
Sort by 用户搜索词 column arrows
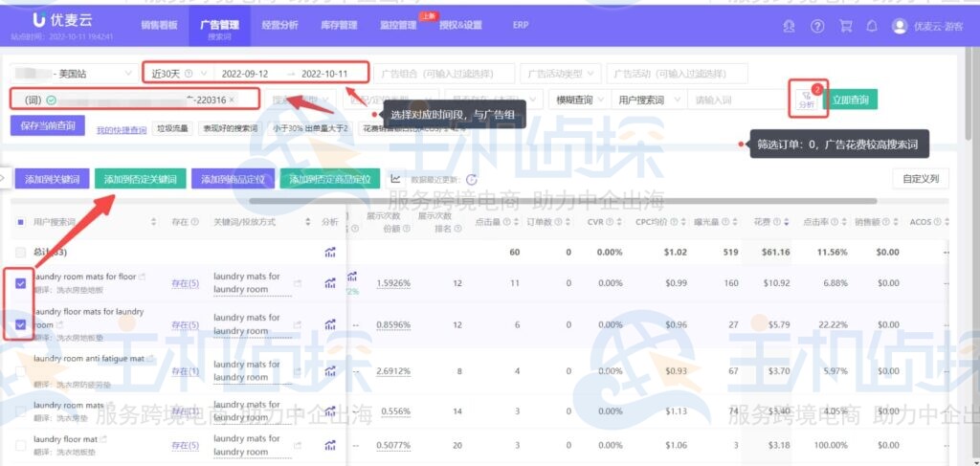coord(154,222)
